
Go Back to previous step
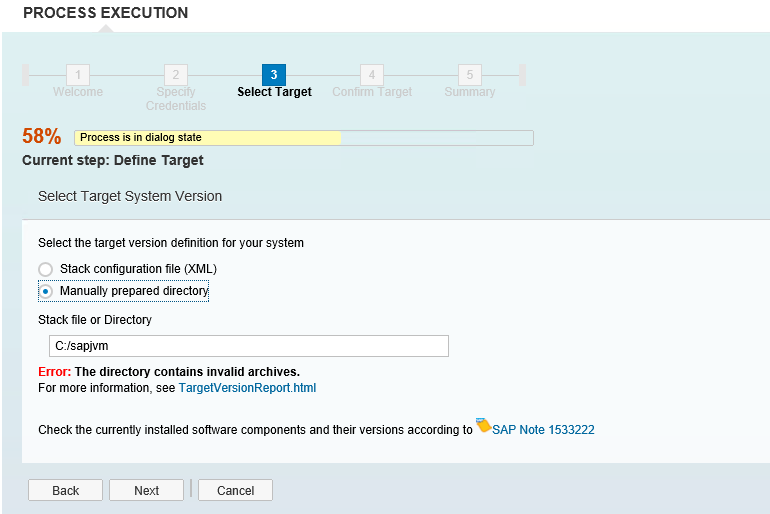coord(65,490)
